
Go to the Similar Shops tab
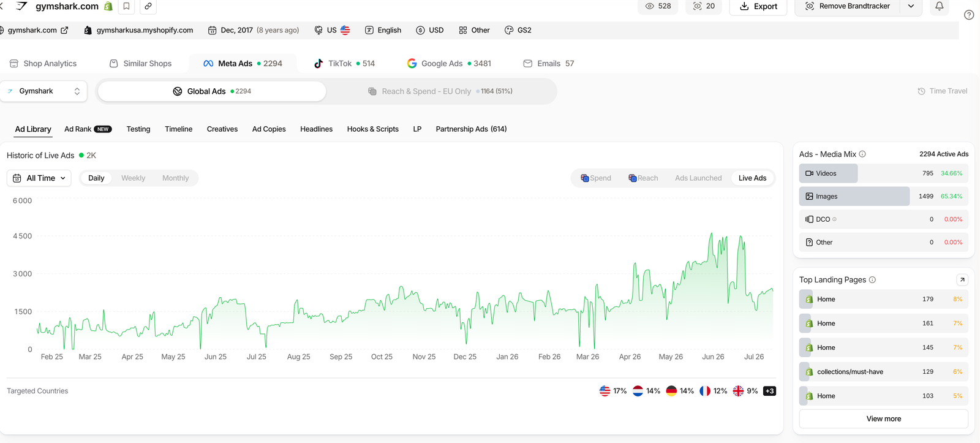(140, 64)
